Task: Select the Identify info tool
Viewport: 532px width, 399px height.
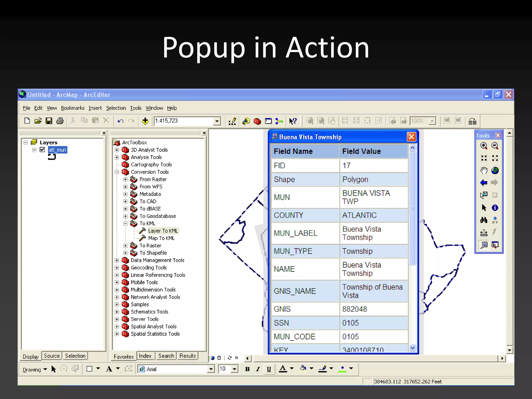Action: coord(495,208)
